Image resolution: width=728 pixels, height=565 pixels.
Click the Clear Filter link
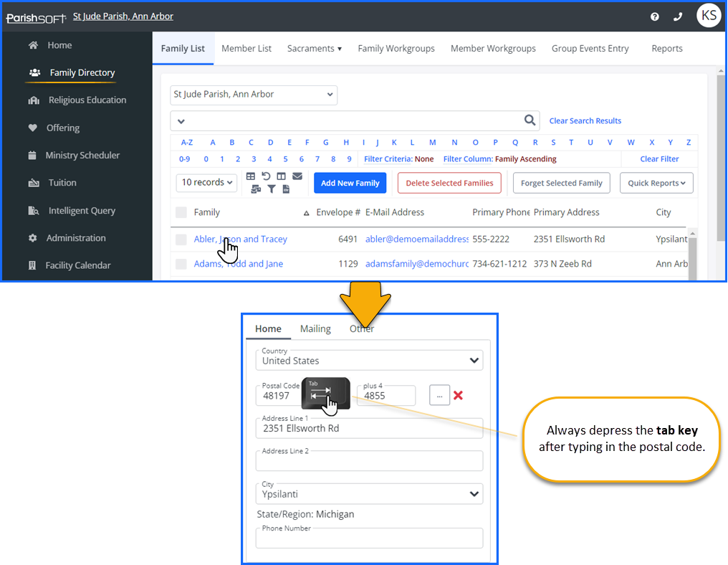[659, 159]
